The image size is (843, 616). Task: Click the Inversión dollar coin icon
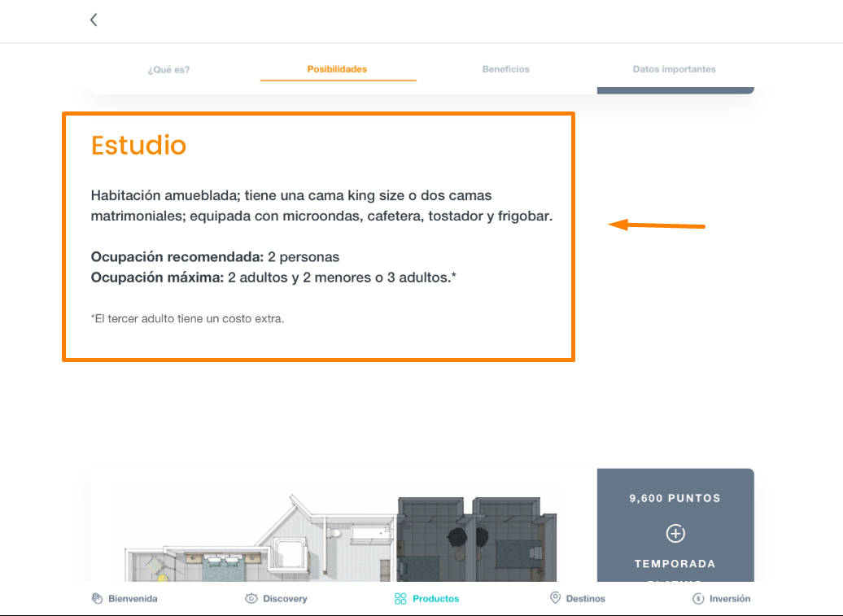coord(698,598)
